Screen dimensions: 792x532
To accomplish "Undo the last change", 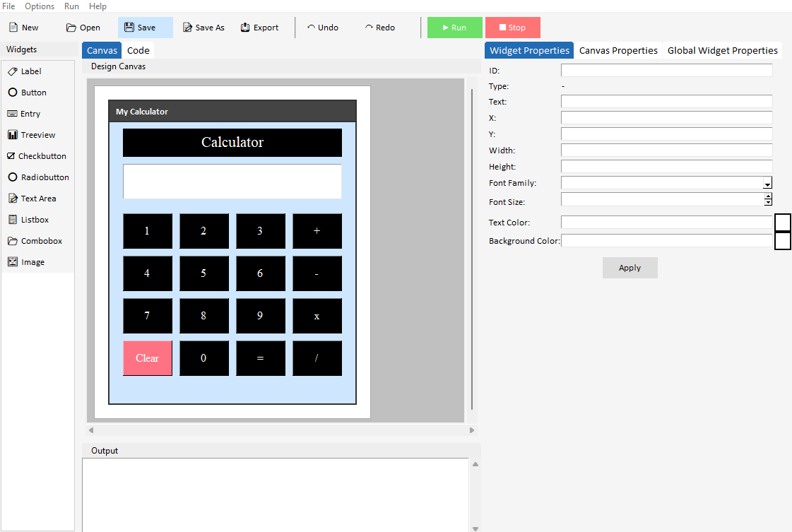I will 323,27.
